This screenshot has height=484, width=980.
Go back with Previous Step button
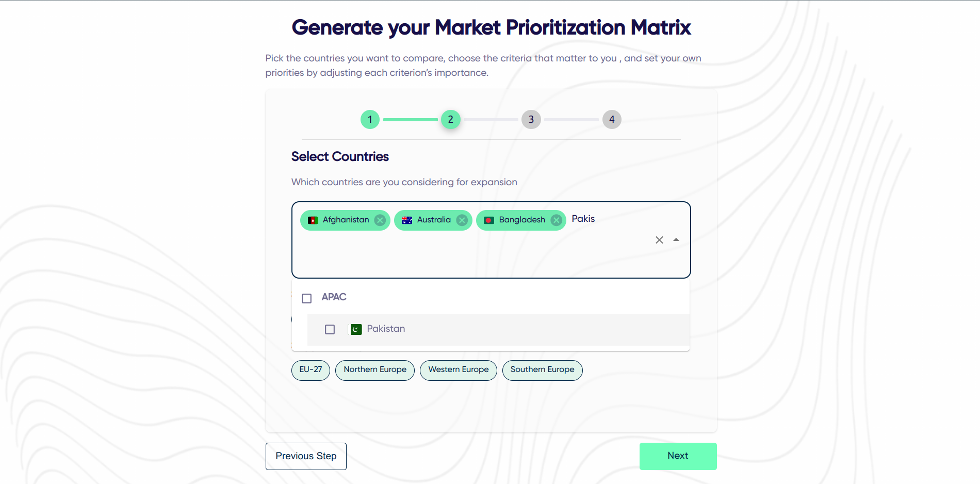point(306,456)
